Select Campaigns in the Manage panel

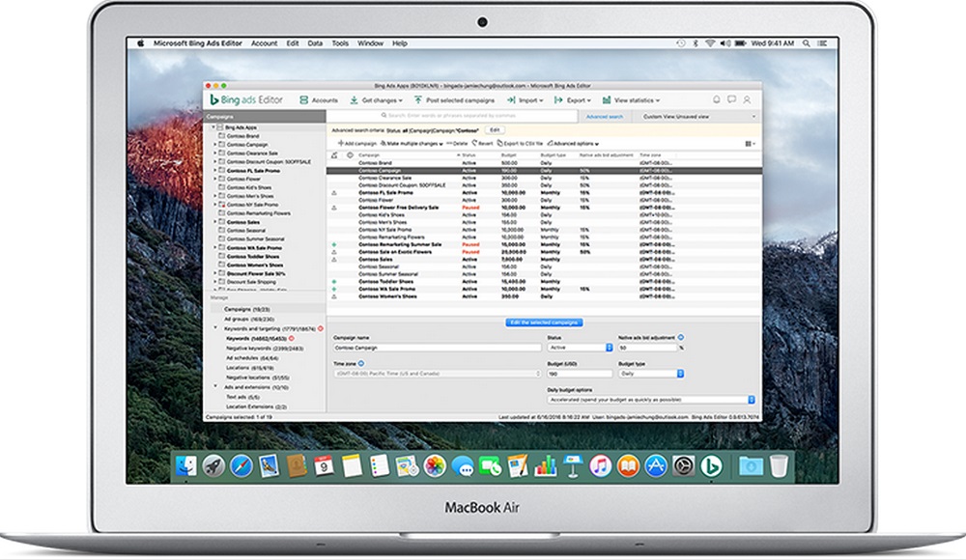pyautogui.click(x=247, y=309)
